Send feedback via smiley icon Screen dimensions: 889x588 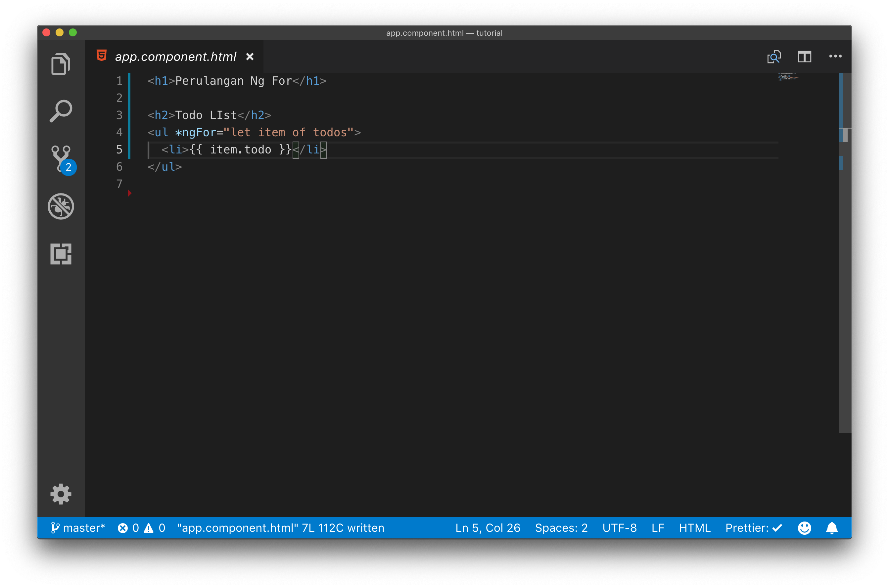[804, 528]
